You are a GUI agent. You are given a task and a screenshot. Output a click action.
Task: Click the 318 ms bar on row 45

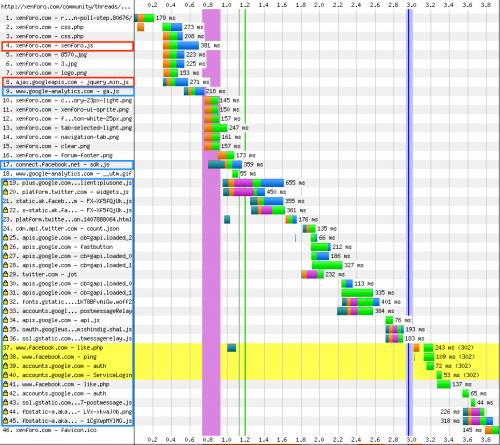pyautogui.click(x=478, y=421)
